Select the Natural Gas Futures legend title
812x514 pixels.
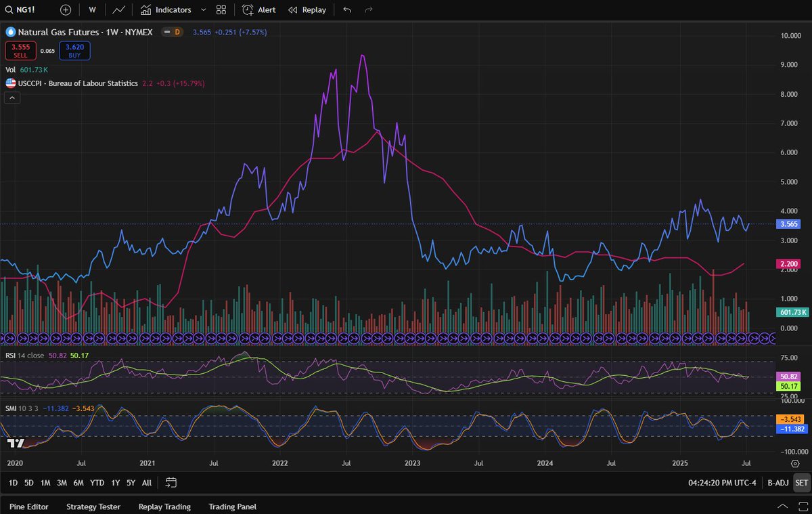tap(85, 32)
